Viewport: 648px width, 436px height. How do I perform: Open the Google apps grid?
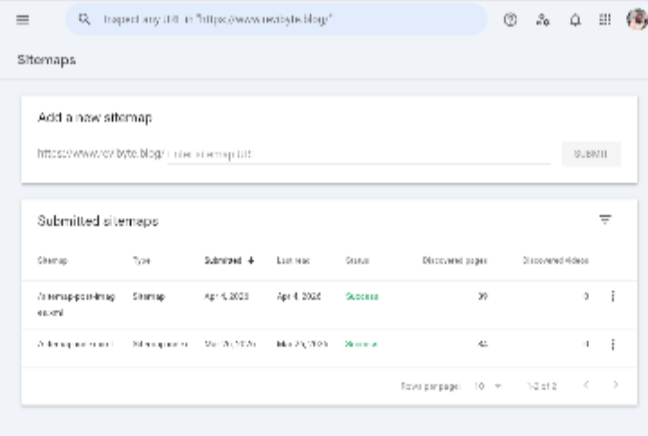pyautogui.click(x=605, y=19)
